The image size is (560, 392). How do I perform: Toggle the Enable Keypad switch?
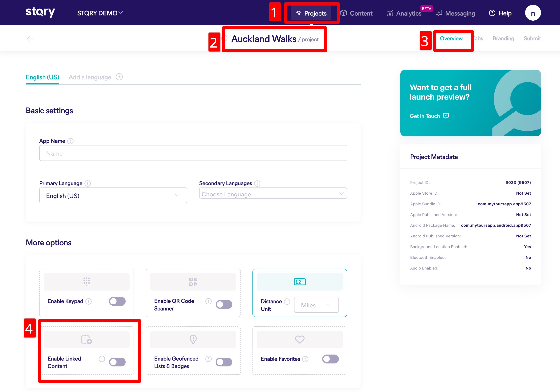pyautogui.click(x=117, y=301)
